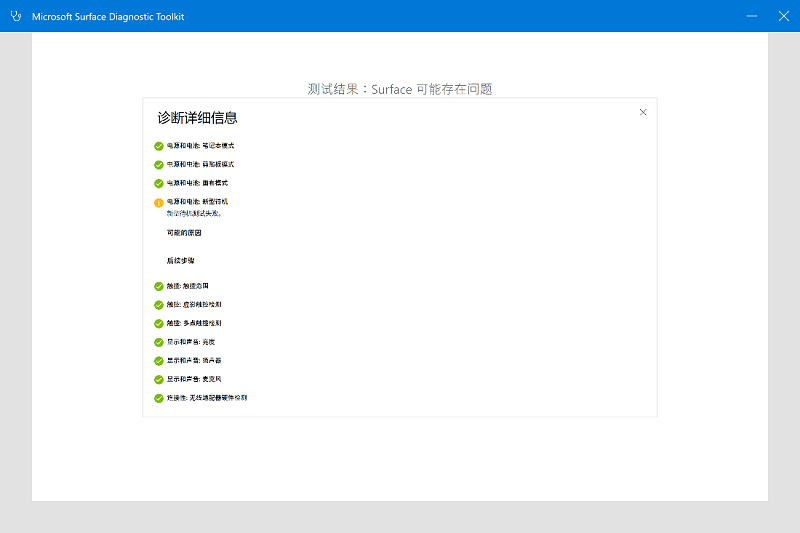Click green check icon for 剪贴板模式
Image resolution: width=800 pixels, height=533 pixels.
click(x=159, y=165)
